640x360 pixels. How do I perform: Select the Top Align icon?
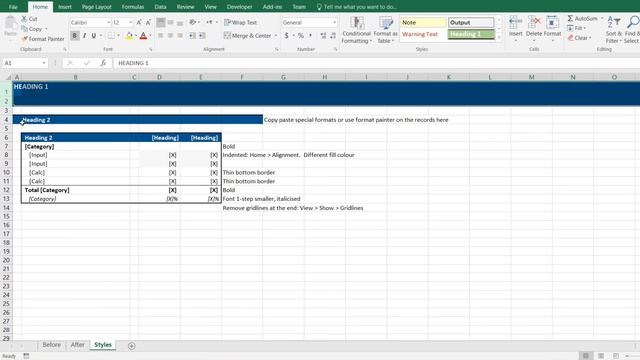(161, 22)
